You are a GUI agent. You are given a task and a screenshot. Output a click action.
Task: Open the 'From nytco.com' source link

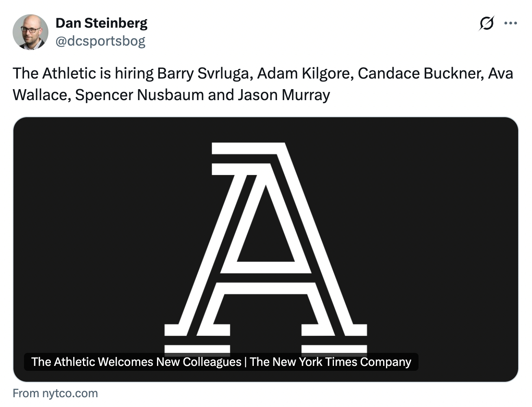pos(55,393)
